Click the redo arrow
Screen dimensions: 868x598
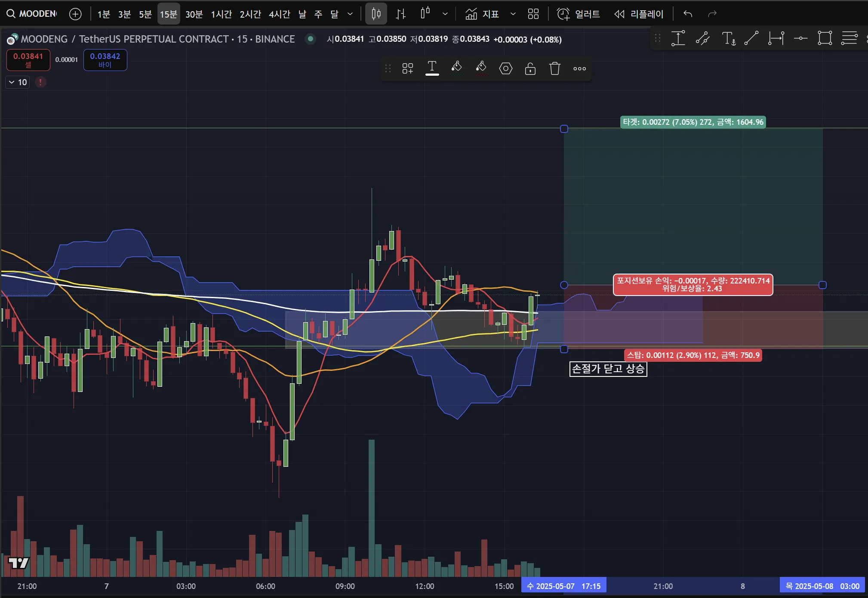coord(712,14)
